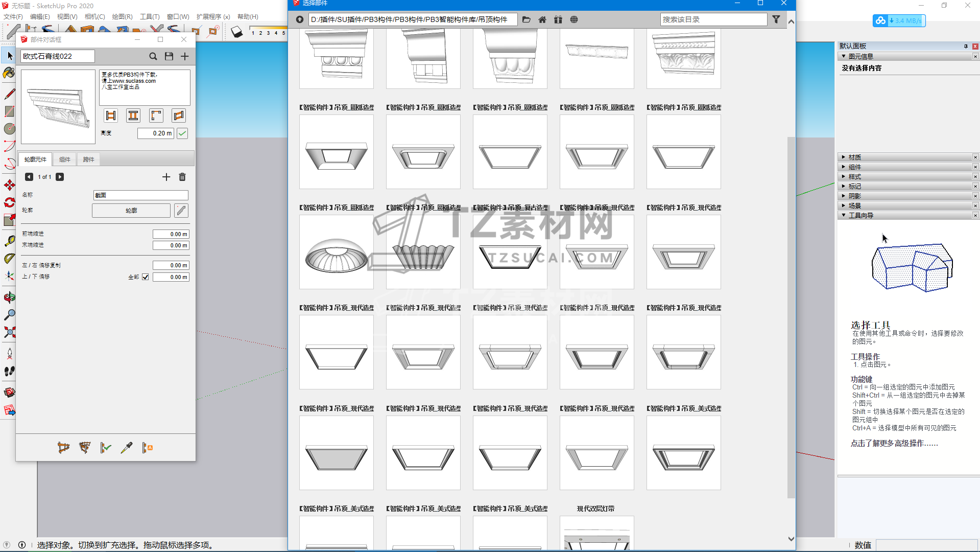Save component with floppy disk icon
Screen dimensions: 980x552
(169, 56)
